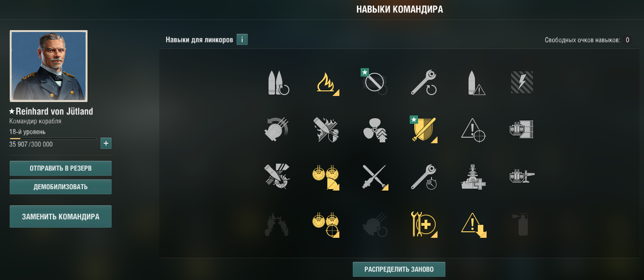Click the warning triangle with down arrow skill
The width and height of the screenshot is (644, 280).
474,225
